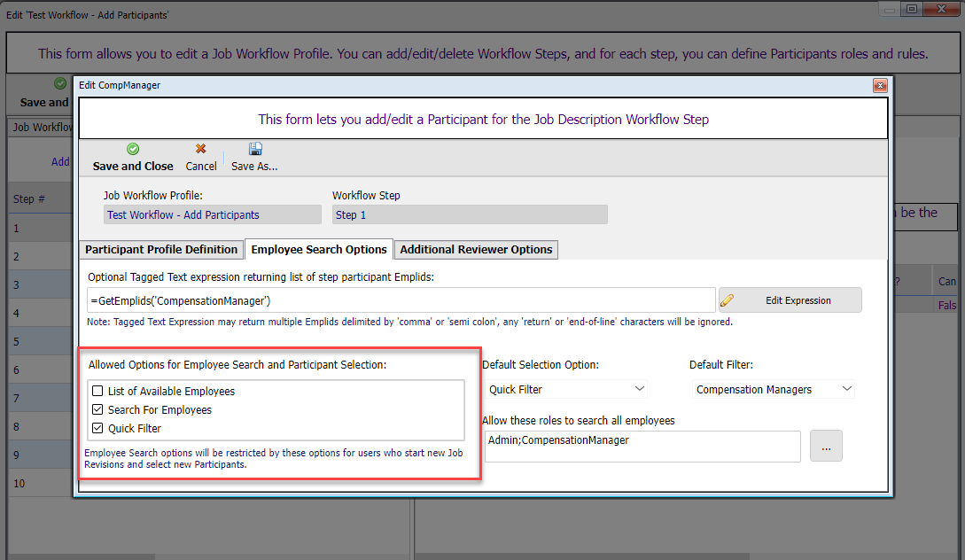
Task: Click the Tagged Text expression input field
Action: click(x=401, y=300)
